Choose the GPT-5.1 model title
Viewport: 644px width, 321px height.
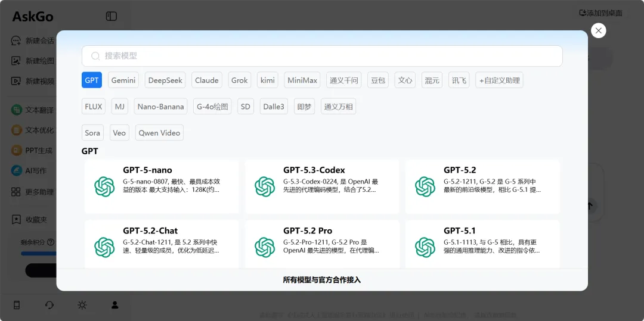pyautogui.click(x=460, y=231)
